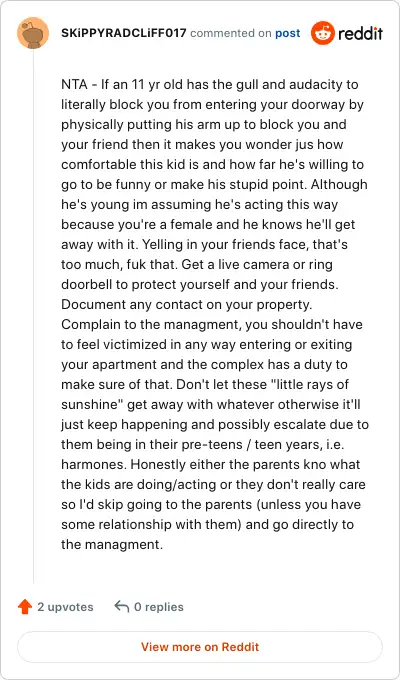The height and width of the screenshot is (680, 400).
Task: Click the final words 'the managment.'
Action: pos(112,544)
